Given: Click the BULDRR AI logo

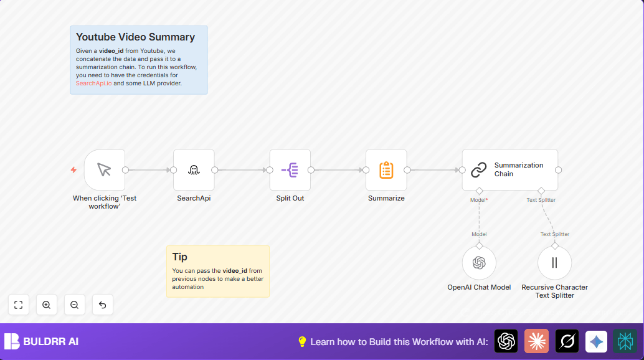Looking at the screenshot, I should 42,341.
